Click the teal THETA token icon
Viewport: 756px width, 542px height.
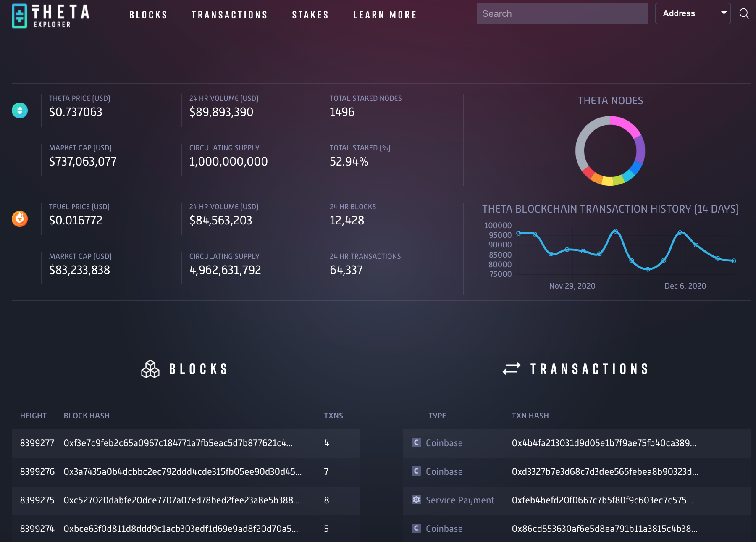[x=20, y=111]
